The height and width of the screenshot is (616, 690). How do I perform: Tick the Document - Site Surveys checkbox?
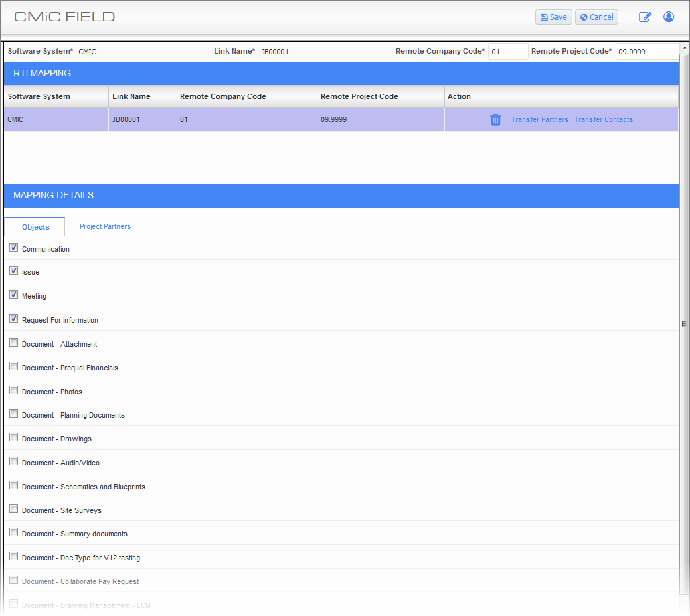coord(14,509)
